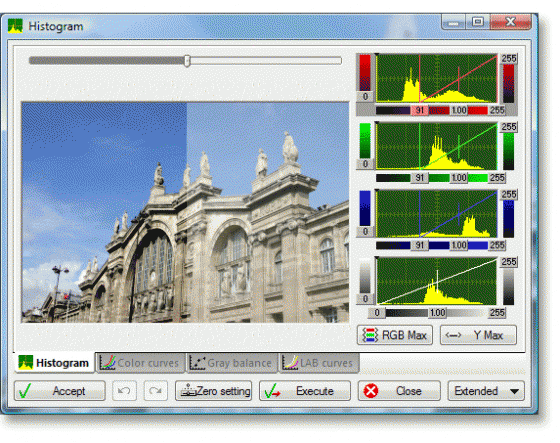Click the Histogram app icon in the title bar

(x=15, y=26)
